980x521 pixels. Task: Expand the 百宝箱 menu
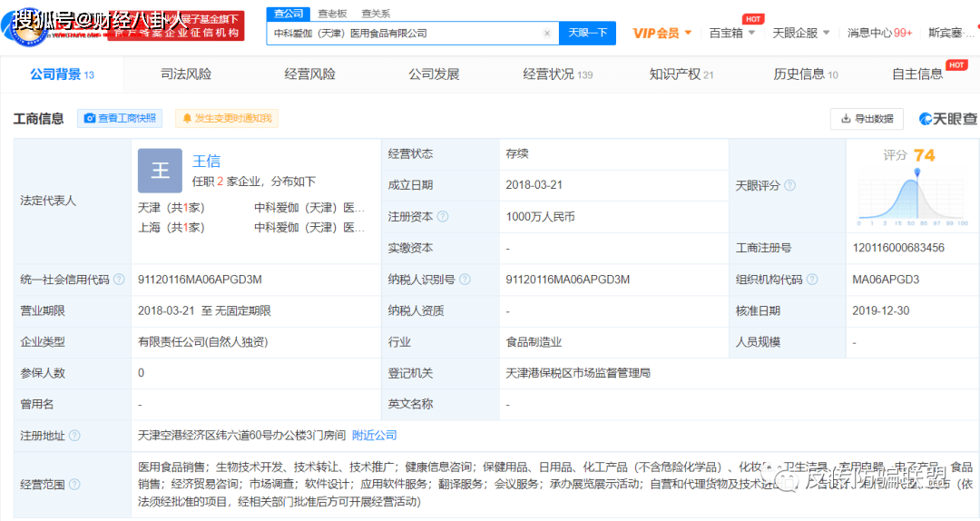(732, 33)
